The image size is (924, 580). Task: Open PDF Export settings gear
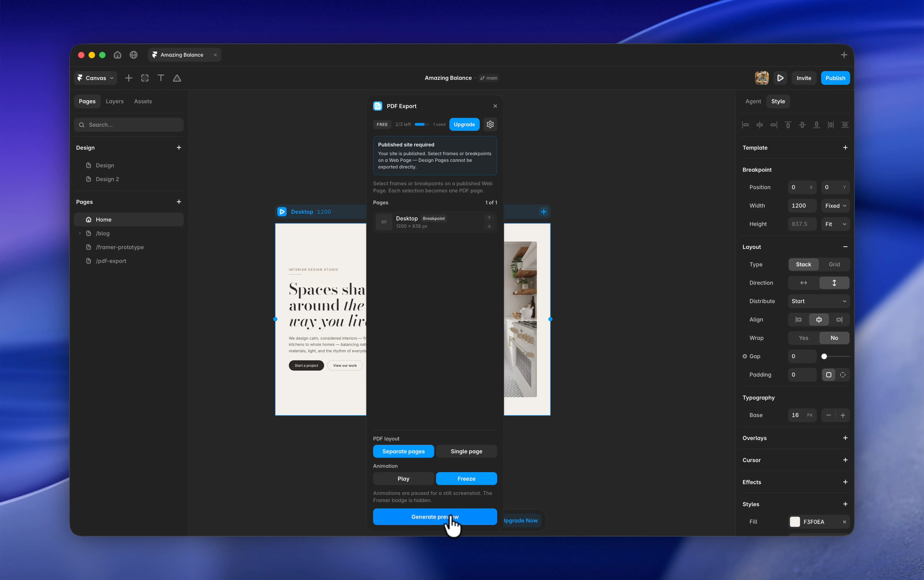[x=490, y=124]
